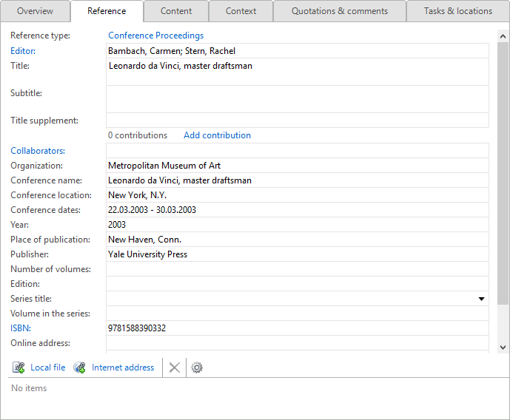Click the Conference name field
This screenshot has width=510, height=420.
pyautogui.click(x=298, y=180)
